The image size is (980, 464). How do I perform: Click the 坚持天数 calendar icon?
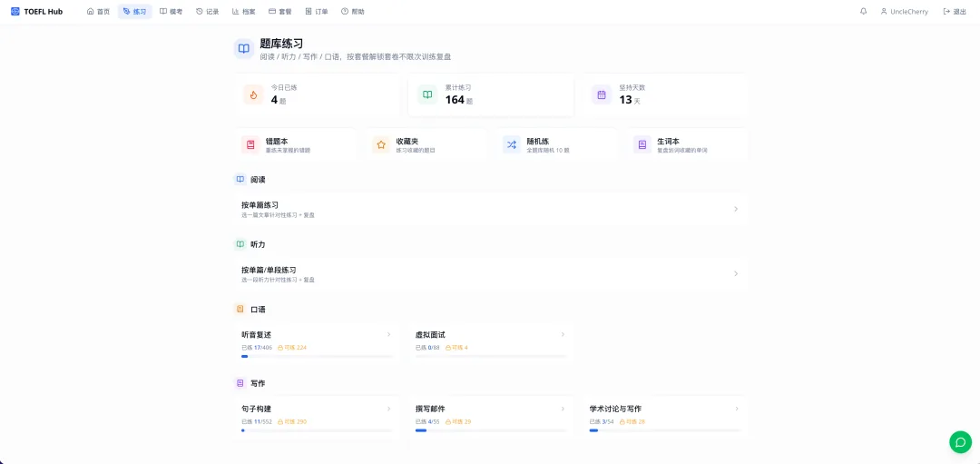(602, 95)
